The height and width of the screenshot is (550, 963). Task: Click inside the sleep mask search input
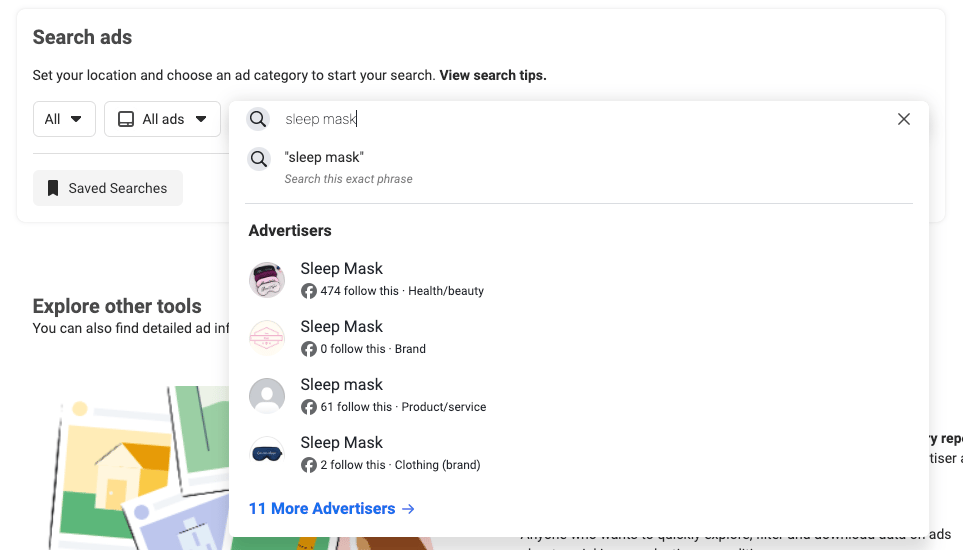pos(583,119)
